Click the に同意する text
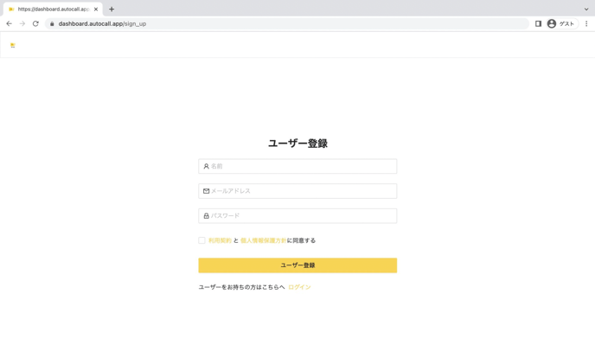The height and width of the screenshot is (364, 595). click(x=301, y=240)
